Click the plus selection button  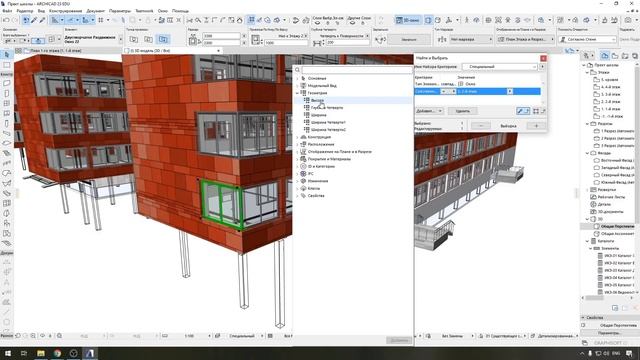coord(536,126)
